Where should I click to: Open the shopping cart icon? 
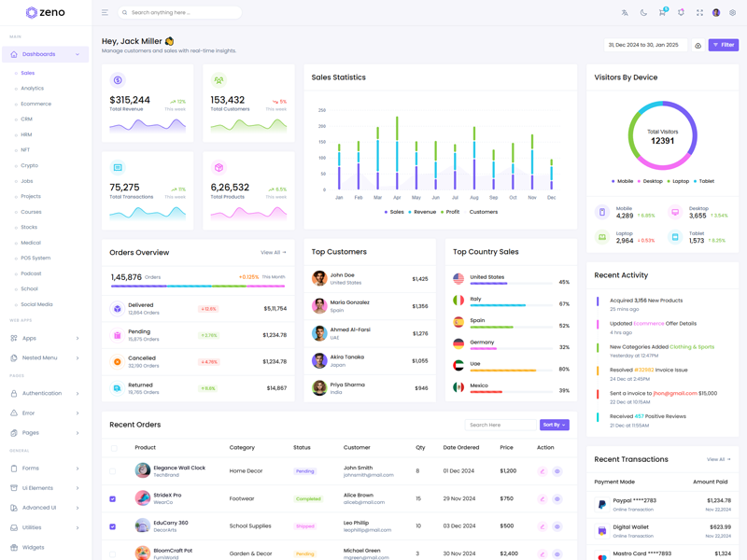pyautogui.click(x=662, y=13)
